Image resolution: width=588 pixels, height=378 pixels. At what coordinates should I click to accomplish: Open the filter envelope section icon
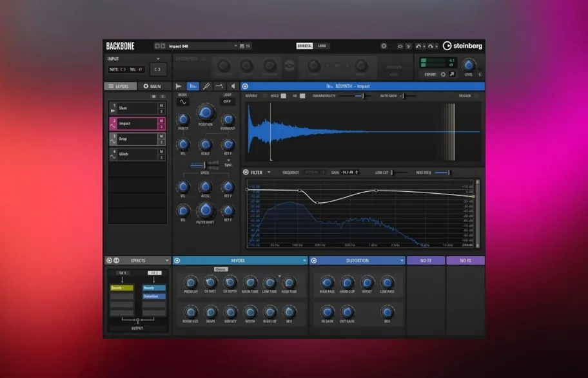pyautogui.click(x=220, y=86)
